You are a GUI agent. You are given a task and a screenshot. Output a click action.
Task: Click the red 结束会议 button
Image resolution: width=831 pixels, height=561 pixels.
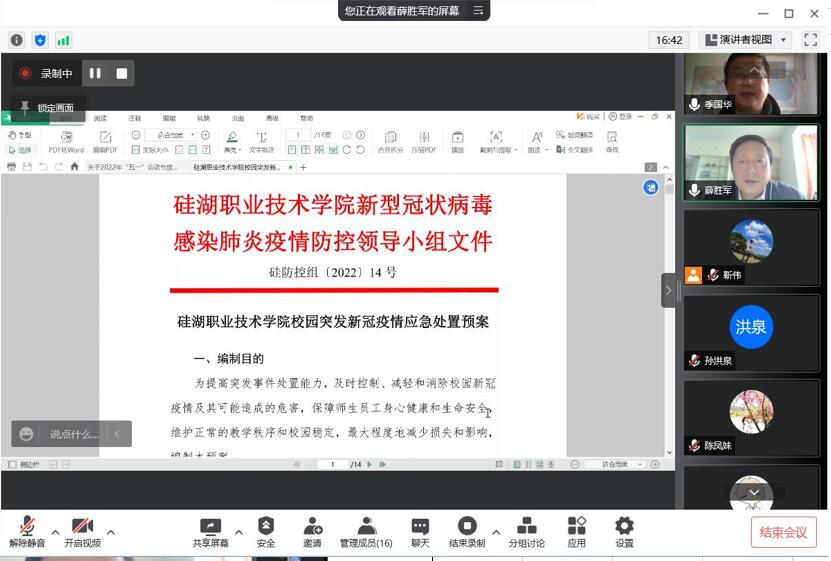pos(783,532)
